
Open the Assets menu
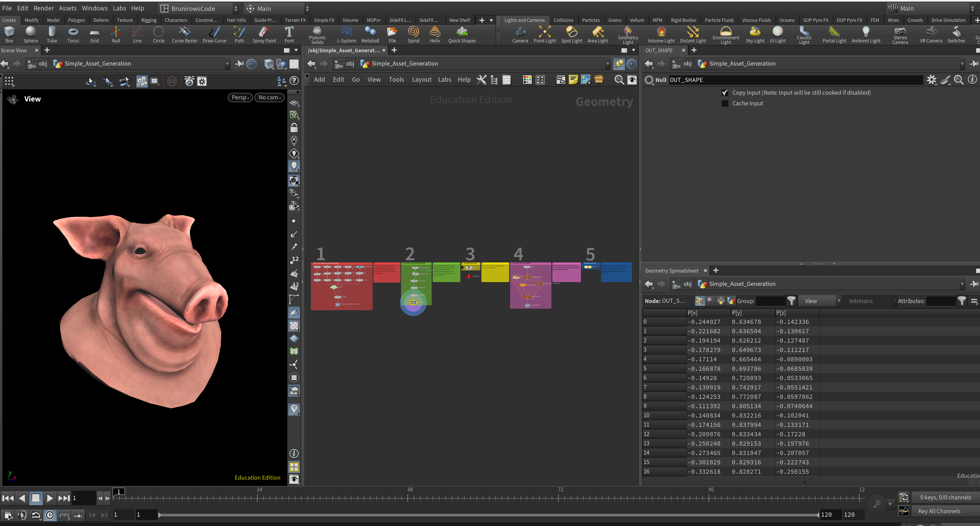coord(67,8)
